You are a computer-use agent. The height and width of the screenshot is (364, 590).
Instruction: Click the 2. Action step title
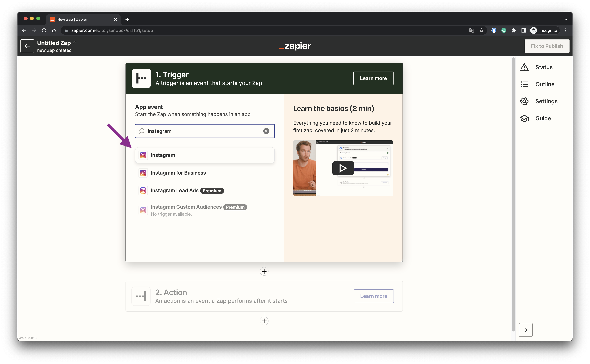tap(171, 292)
